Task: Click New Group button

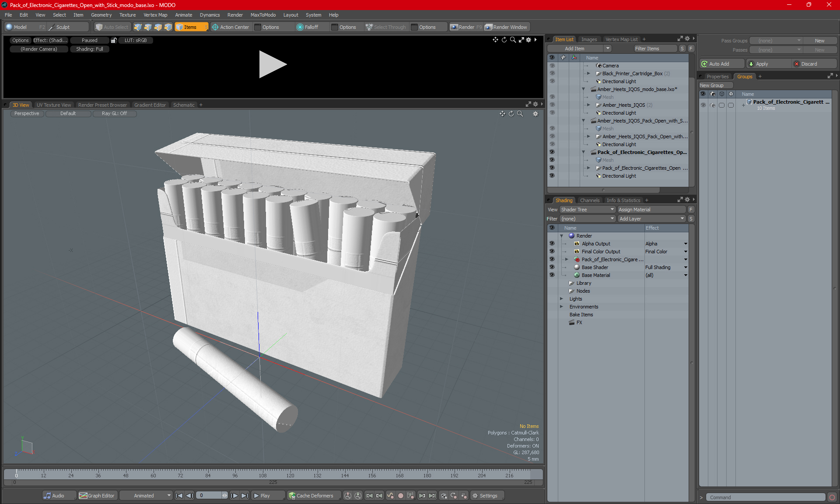Action: (716, 85)
